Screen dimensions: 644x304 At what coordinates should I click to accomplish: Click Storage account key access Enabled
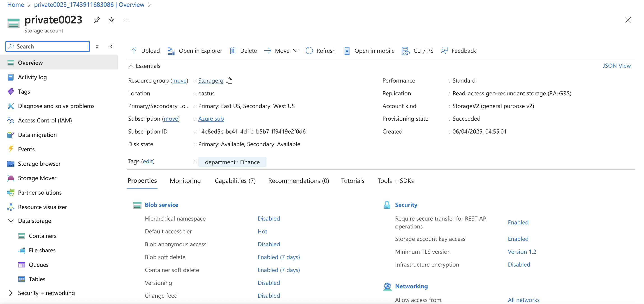518,239
